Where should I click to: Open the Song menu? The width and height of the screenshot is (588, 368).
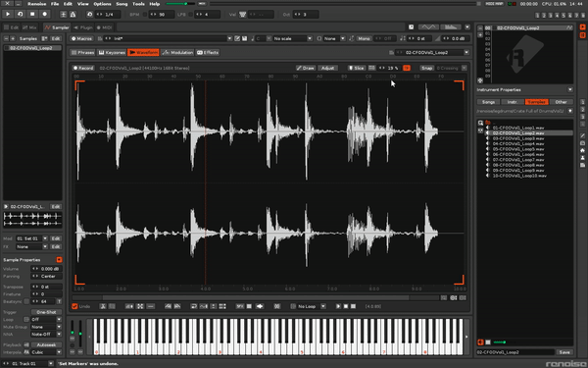click(x=122, y=4)
